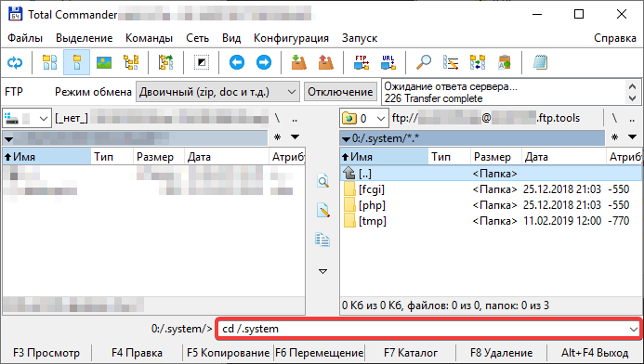Image resolution: width=644 pixels, height=364 pixels.
Task: Go back with the left arrow icon
Action: (x=237, y=62)
